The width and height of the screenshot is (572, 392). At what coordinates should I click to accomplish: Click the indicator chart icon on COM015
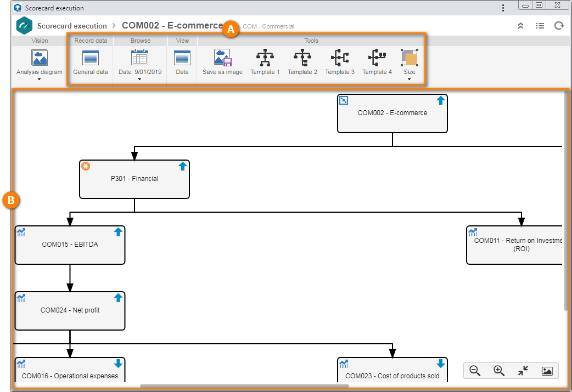[x=21, y=232]
